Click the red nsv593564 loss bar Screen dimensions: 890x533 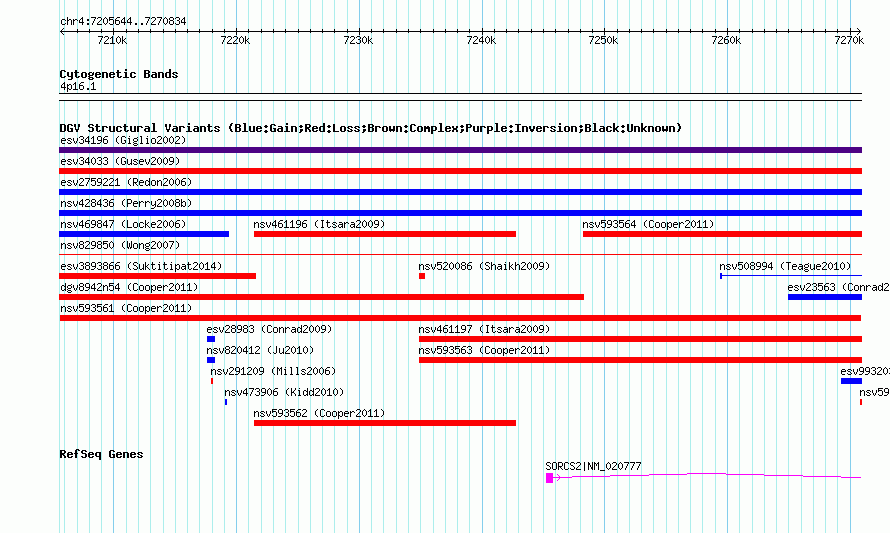[x=722, y=234]
